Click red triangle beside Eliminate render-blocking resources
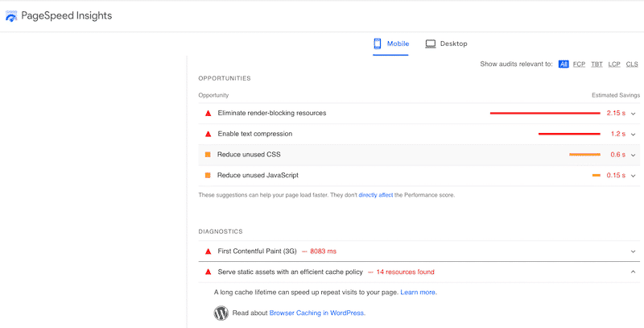 [208, 114]
